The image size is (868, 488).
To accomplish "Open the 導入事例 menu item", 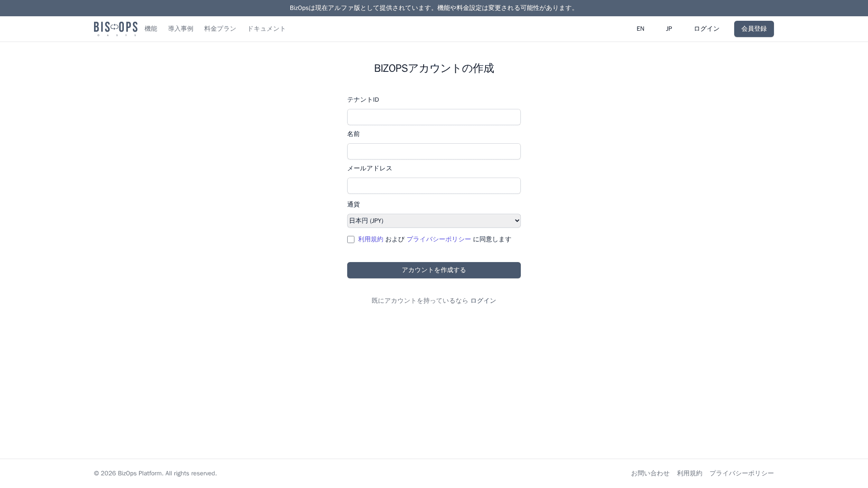I will coord(181,29).
